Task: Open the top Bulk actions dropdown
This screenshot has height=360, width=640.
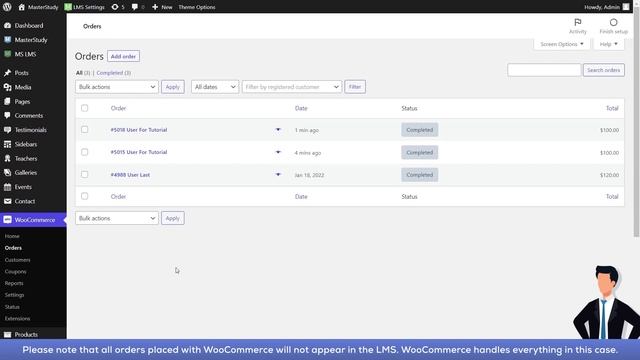Action: click(117, 87)
